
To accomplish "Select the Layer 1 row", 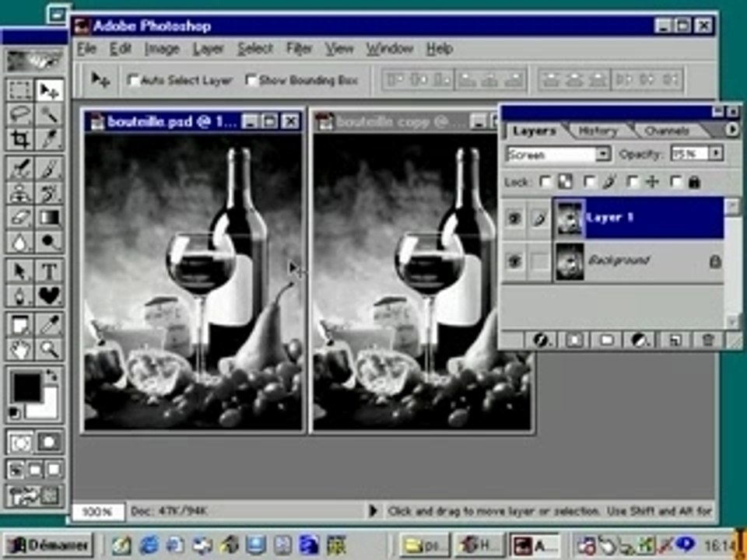I will (612, 218).
